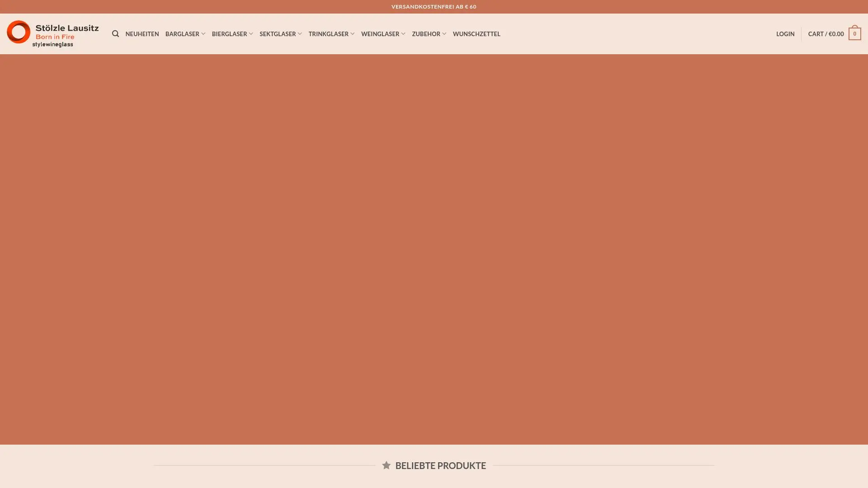868x488 pixels.
Task: Select the Weinglaser menu label
Action: tap(380, 34)
